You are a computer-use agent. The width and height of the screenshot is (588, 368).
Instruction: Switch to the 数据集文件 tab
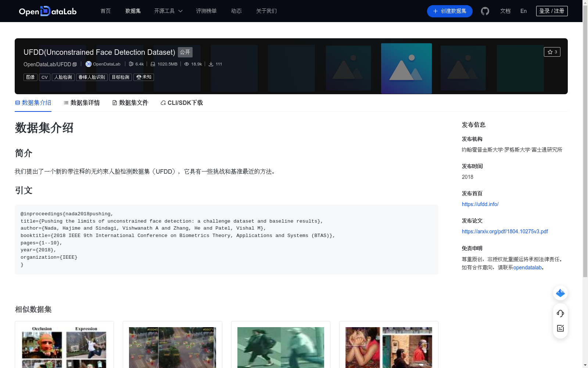click(130, 103)
